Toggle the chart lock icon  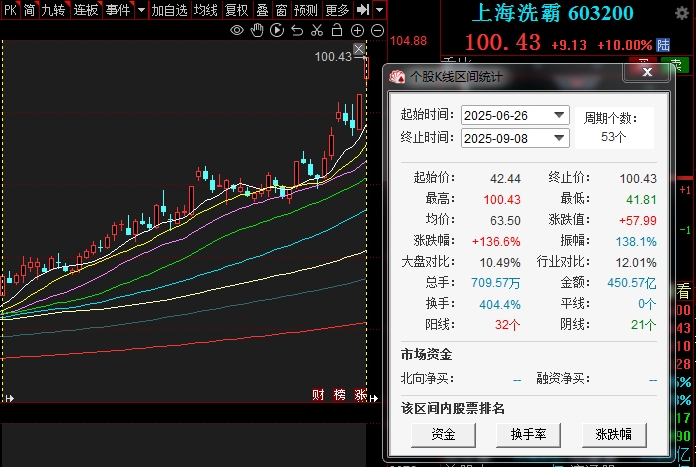[337, 31]
